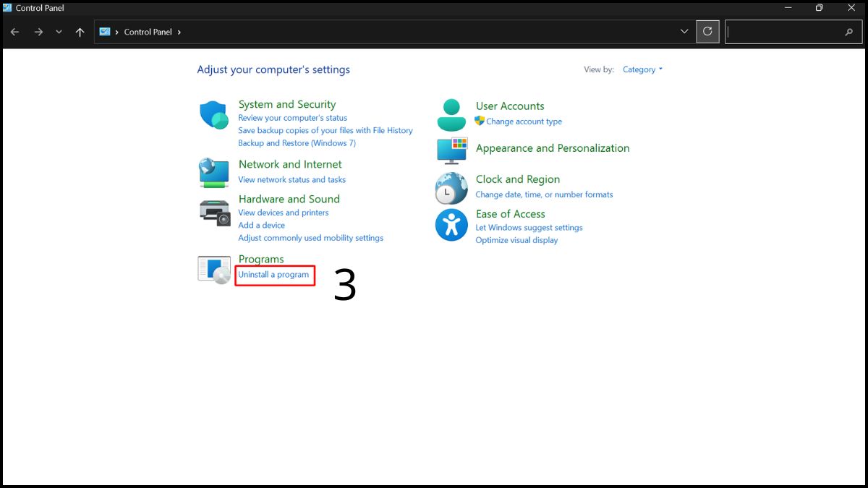868x488 pixels.
Task: Go up one level with up arrow
Action: pos(80,32)
